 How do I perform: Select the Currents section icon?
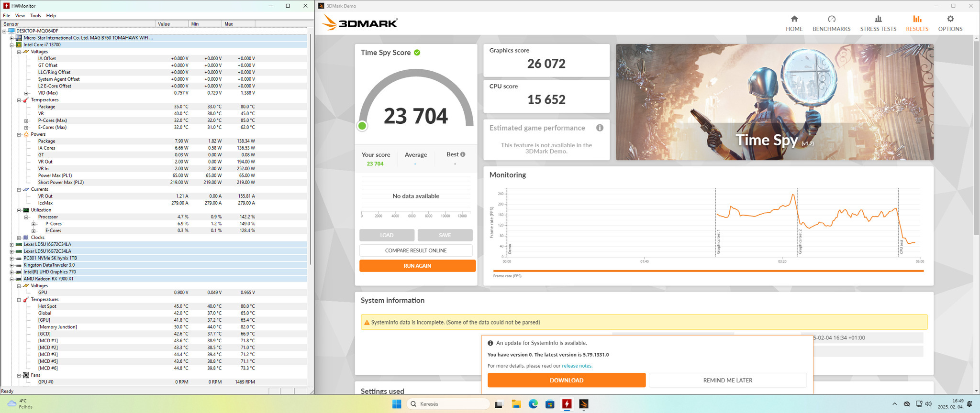pyautogui.click(x=26, y=189)
